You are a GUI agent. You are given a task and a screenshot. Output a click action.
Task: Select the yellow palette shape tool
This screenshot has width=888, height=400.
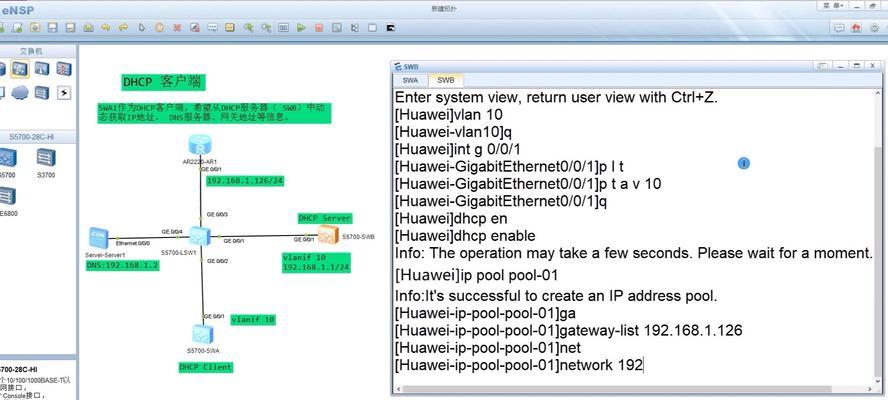(229, 27)
